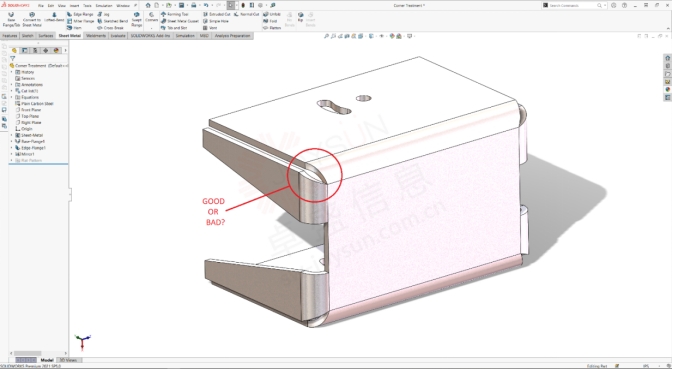The width and height of the screenshot is (673, 369).
Task: Select the Edge Flange tool
Action: tap(80, 14)
